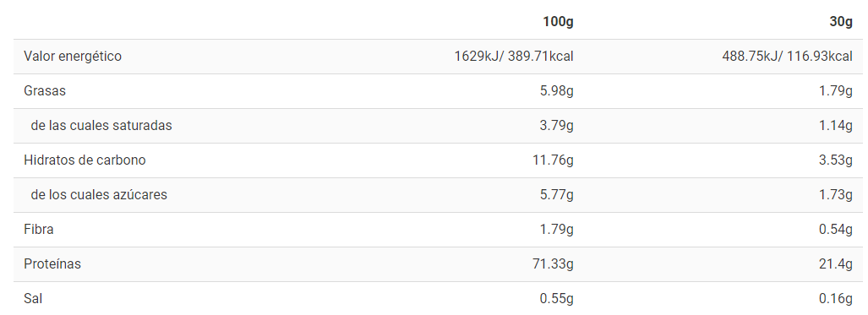Click the de las cuales saturadas label
Screen dimensions: 868x315
click(x=101, y=126)
